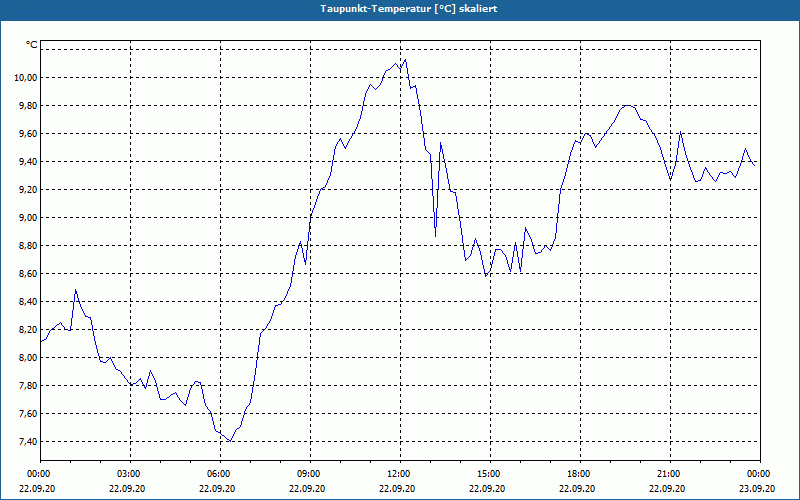Select the 9,80 y-axis label
Screen dimensions: 800x500
point(28,106)
